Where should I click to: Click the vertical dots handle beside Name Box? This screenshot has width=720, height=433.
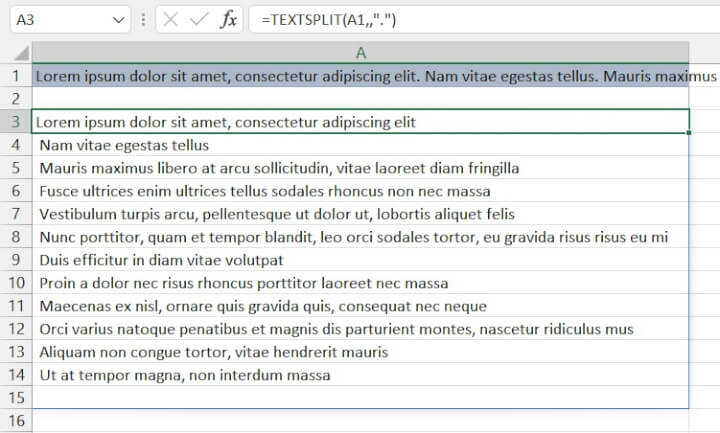(145, 19)
